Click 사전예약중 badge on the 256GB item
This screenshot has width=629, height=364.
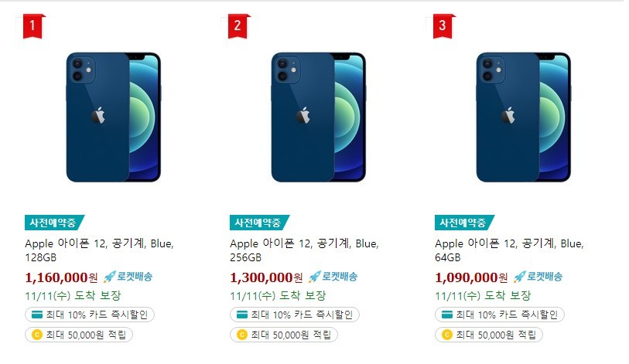(x=259, y=223)
